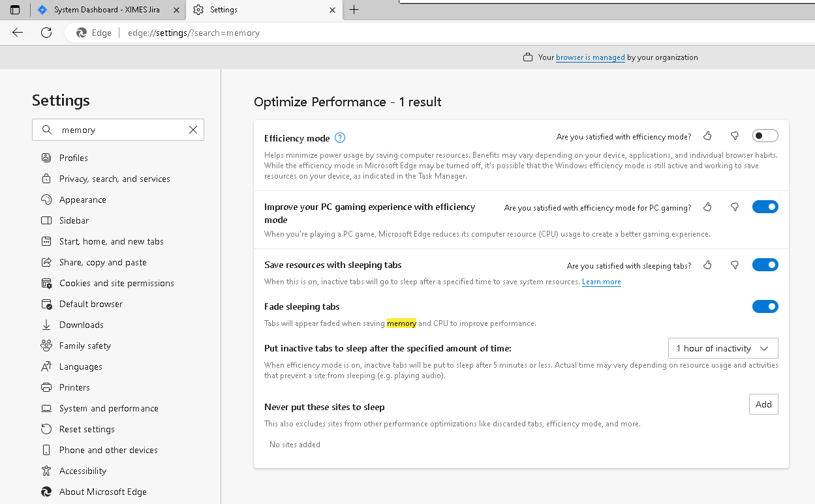
Task: Switch to System Dashboard XIMES Jira tab
Action: [106, 10]
